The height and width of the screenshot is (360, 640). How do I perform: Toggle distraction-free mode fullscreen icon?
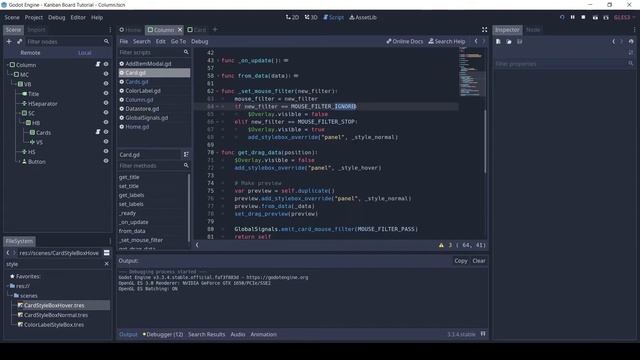pos(484,29)
